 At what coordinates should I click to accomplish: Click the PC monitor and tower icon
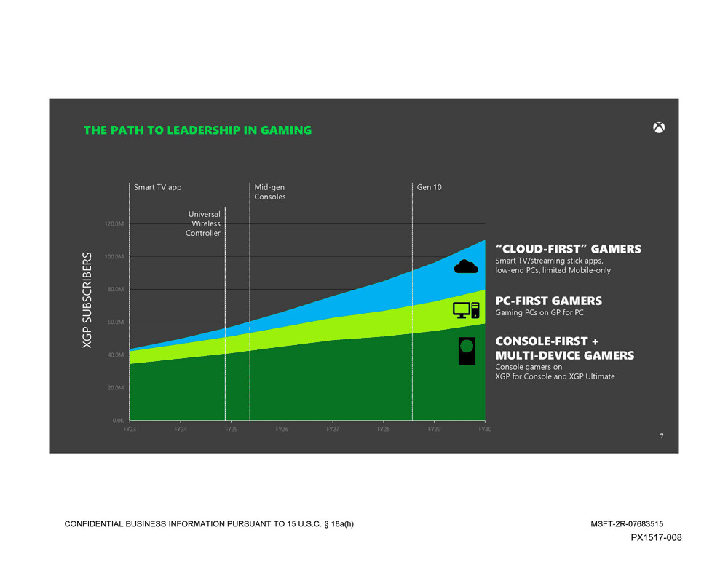(466, 310)
